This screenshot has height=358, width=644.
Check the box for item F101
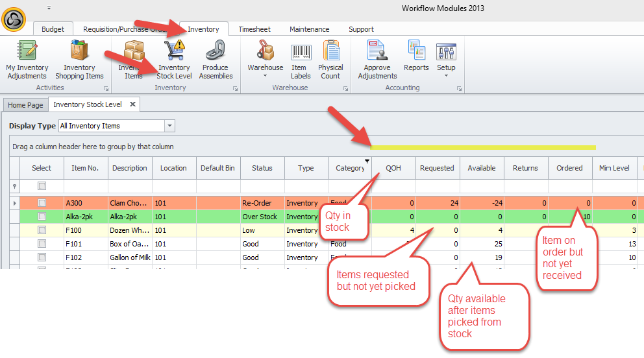(x=42, y=244)
